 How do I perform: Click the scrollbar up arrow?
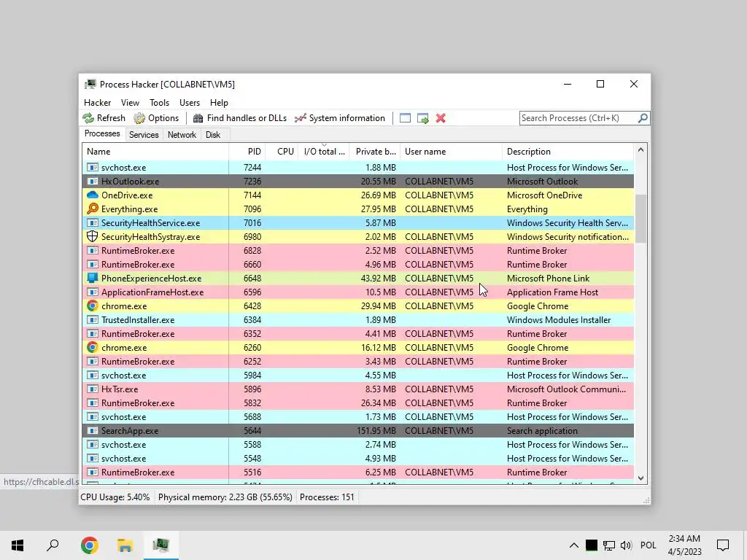click(x=640, y=150)
